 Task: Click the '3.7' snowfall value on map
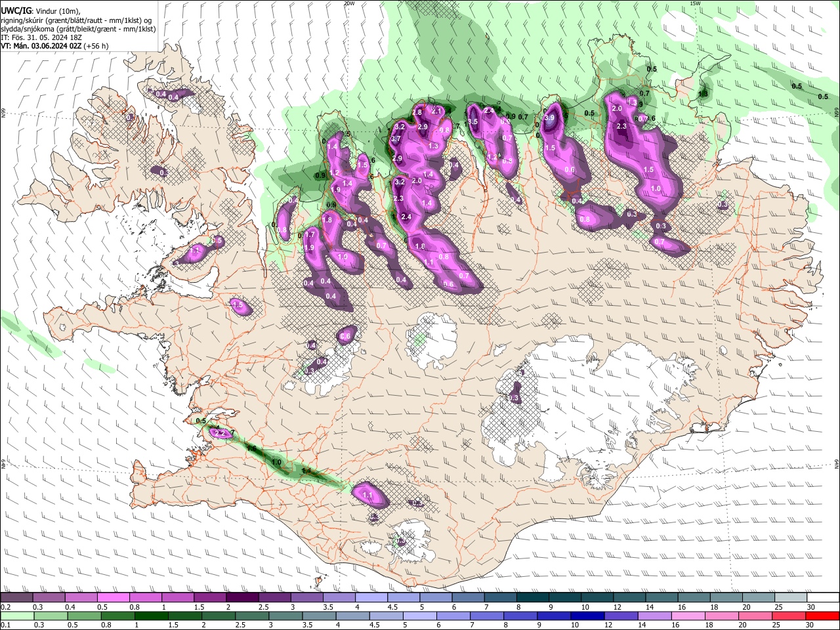(396, 139)
